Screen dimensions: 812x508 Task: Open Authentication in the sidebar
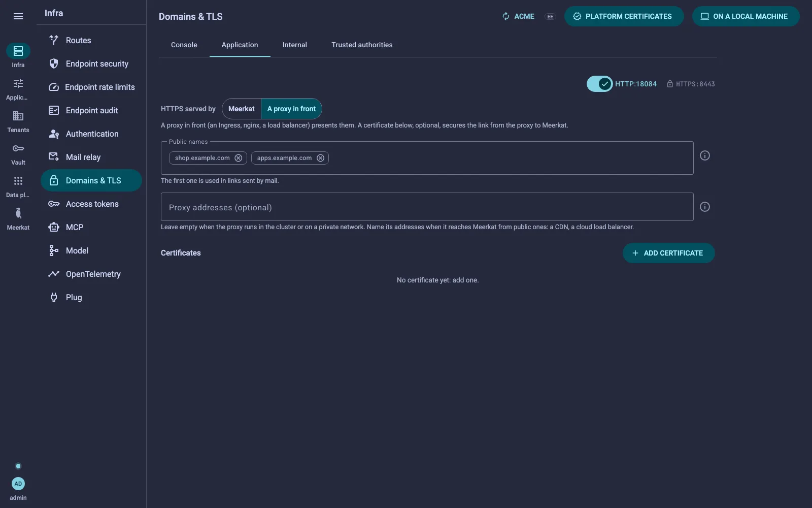click(91, 134)
